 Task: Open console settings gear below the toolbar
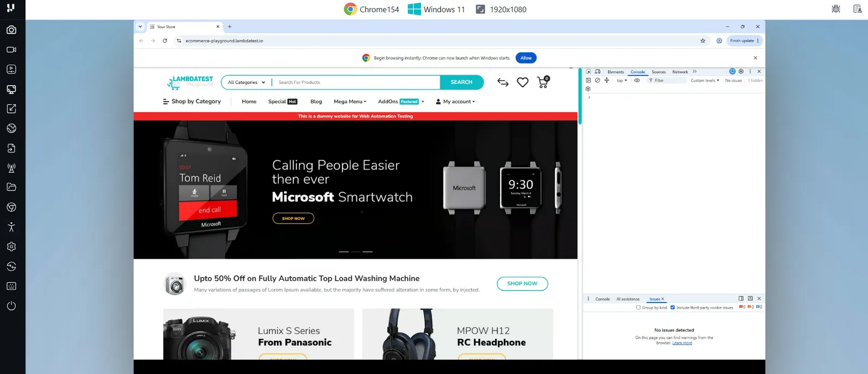[x=588, y=89]
